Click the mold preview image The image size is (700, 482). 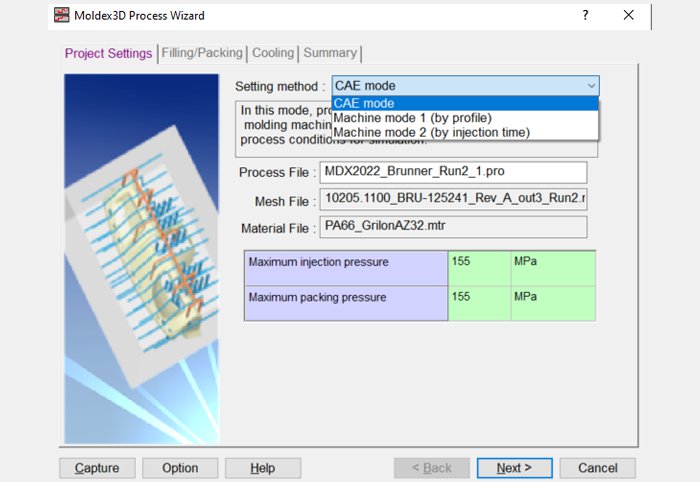142,259
